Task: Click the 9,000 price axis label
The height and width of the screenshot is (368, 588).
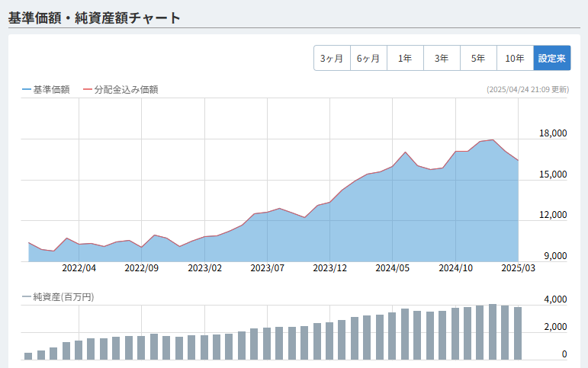Action: pos(555,256)
